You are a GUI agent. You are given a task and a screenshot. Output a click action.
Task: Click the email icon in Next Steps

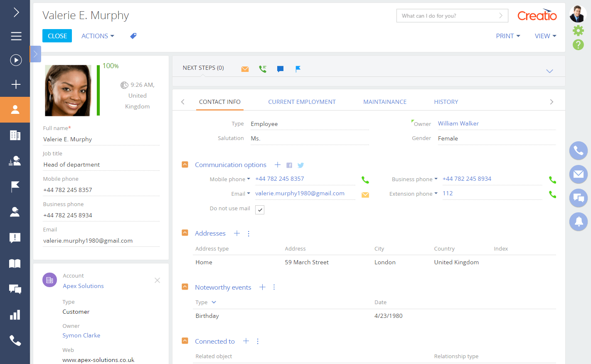(245, 69)
